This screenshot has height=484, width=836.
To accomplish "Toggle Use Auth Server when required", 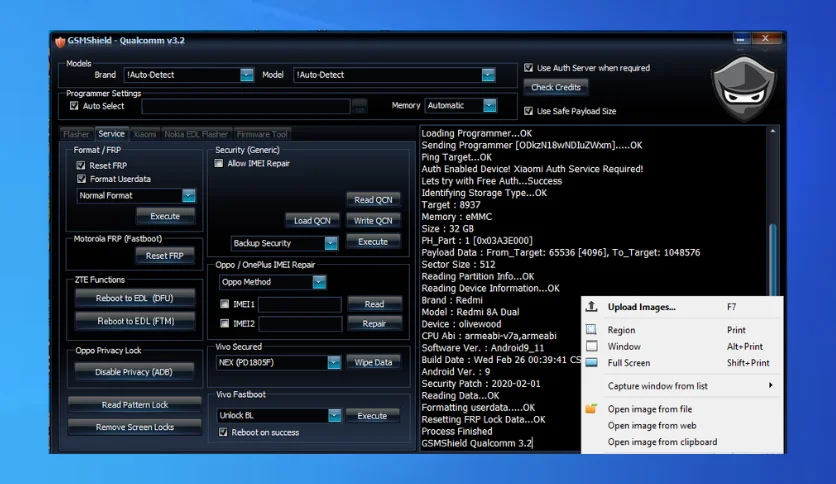I will 528,68.
